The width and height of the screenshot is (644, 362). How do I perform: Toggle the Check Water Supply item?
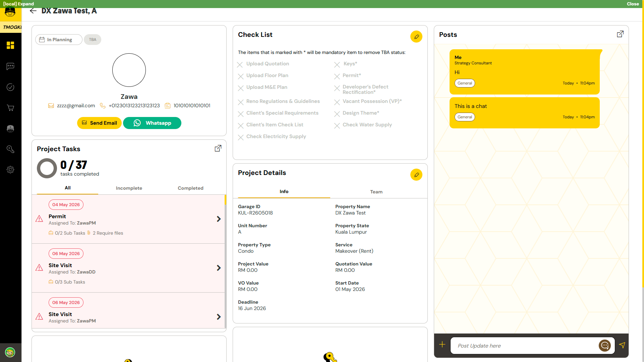pos(363,125)
